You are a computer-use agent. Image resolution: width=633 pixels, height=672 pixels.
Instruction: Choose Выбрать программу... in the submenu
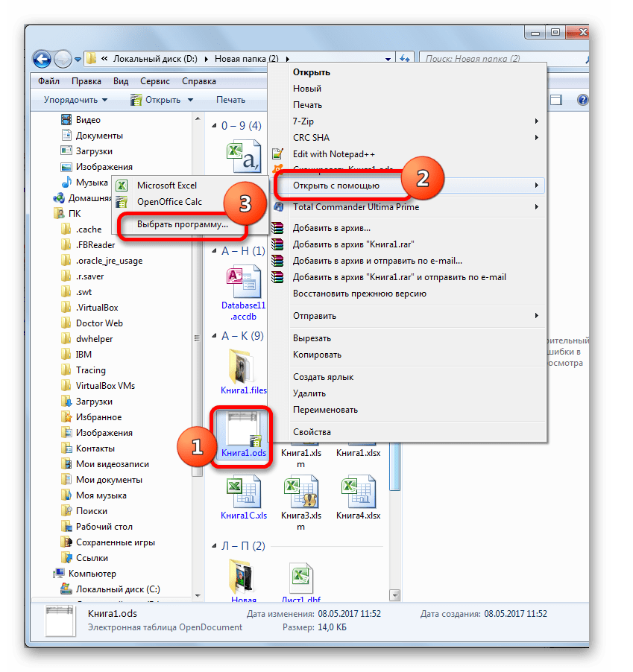182,224
